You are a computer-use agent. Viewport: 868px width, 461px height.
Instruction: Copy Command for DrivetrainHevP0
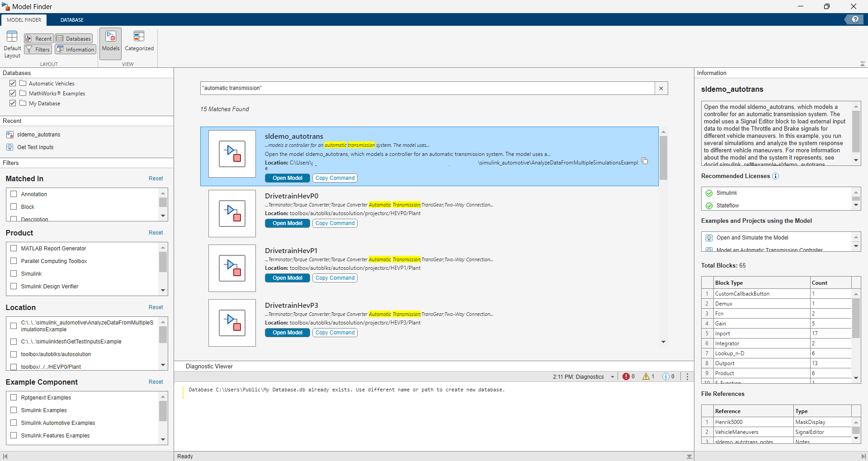point(335,223)
